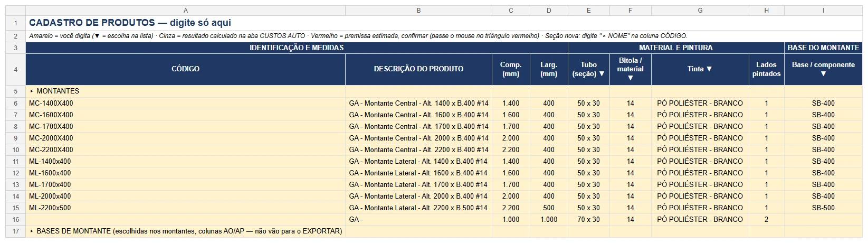868x243 pixels.
Task: Select column G header
Action: (x=700, y=11)
